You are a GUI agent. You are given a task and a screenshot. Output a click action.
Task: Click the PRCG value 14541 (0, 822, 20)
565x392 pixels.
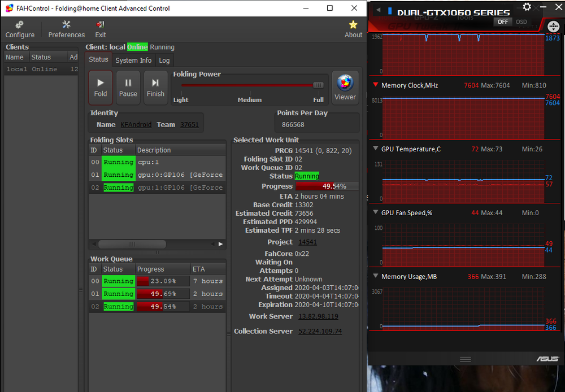tap(323, 151)
